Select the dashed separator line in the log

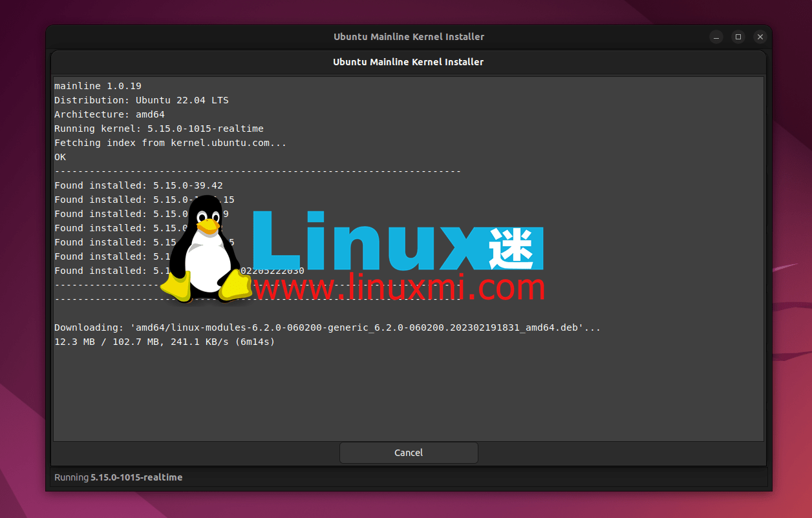[x=257, y=171]
